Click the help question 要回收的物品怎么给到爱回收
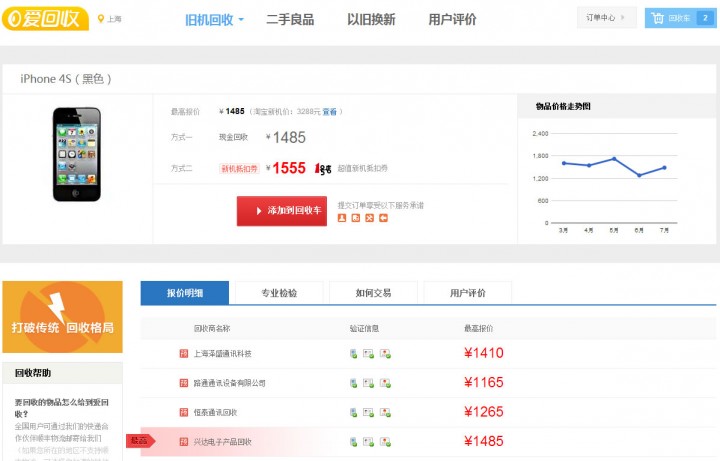 click(62, 408)
